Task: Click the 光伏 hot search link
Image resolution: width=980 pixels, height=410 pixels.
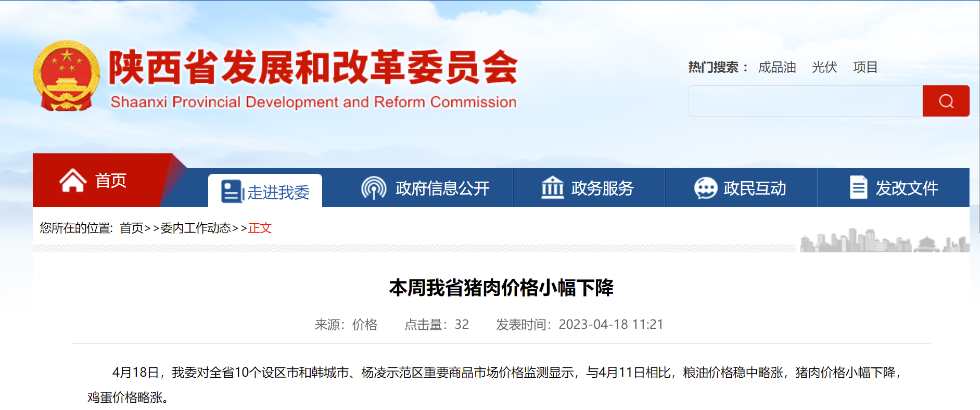Action: coord(824,67)
